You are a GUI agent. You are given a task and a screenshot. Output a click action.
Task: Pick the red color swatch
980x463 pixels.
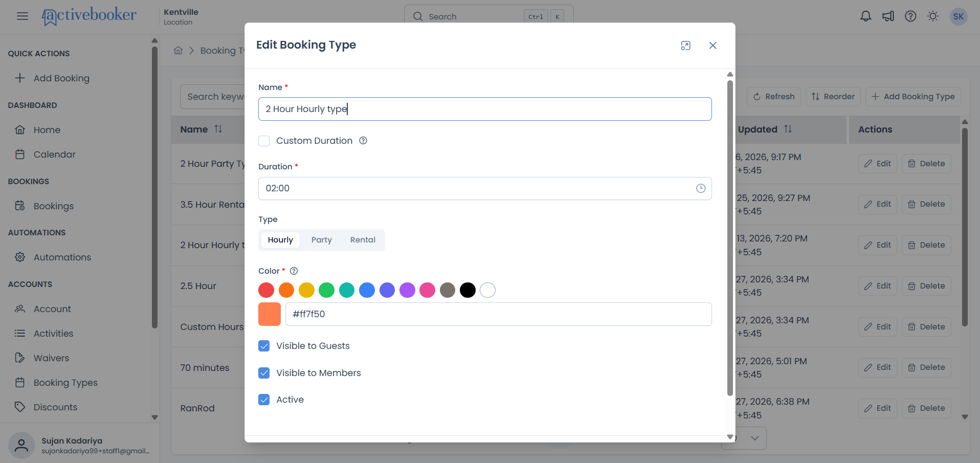266,290
